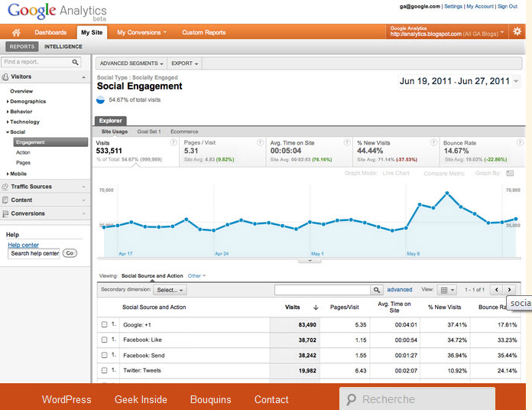Select the Reports tab
The image size is (532, 410).
(x=22, y=47)
